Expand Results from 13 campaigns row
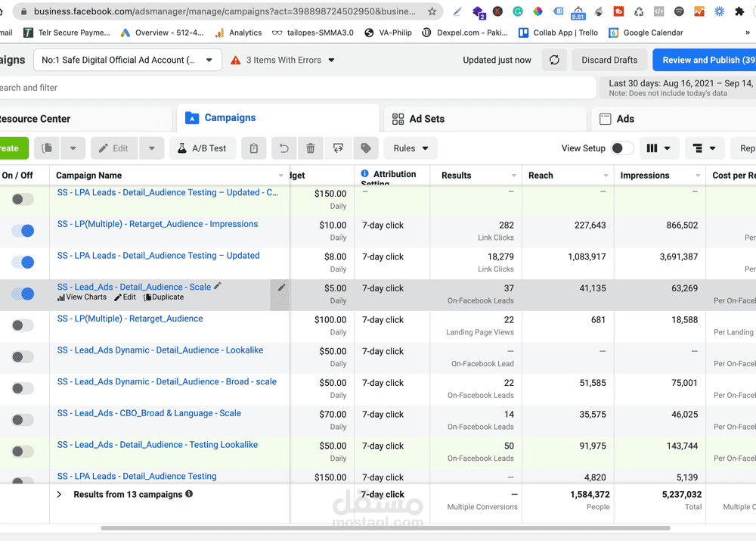This screenshot has width=756, height=541. pos(59,494)
